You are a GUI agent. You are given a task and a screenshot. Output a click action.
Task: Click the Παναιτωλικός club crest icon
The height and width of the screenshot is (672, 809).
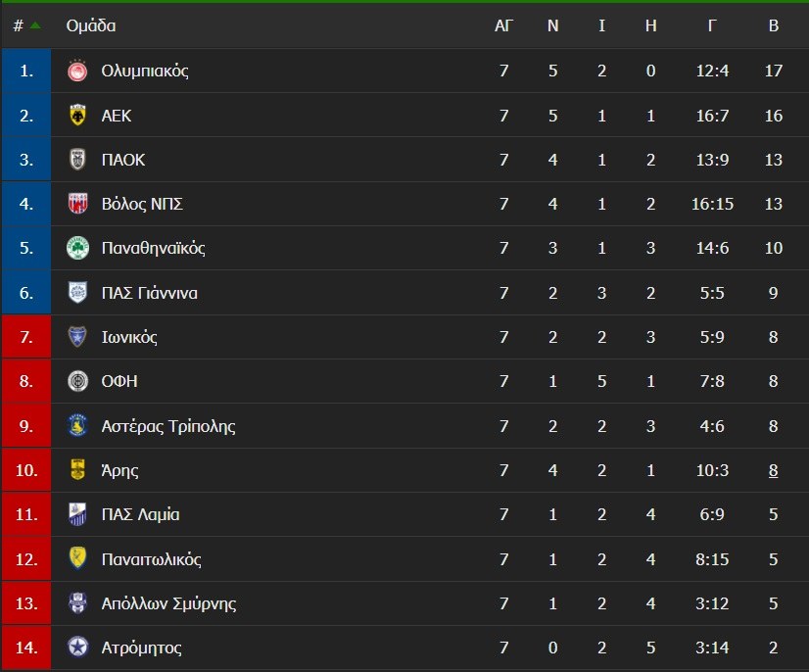click(x=77, y=559)
